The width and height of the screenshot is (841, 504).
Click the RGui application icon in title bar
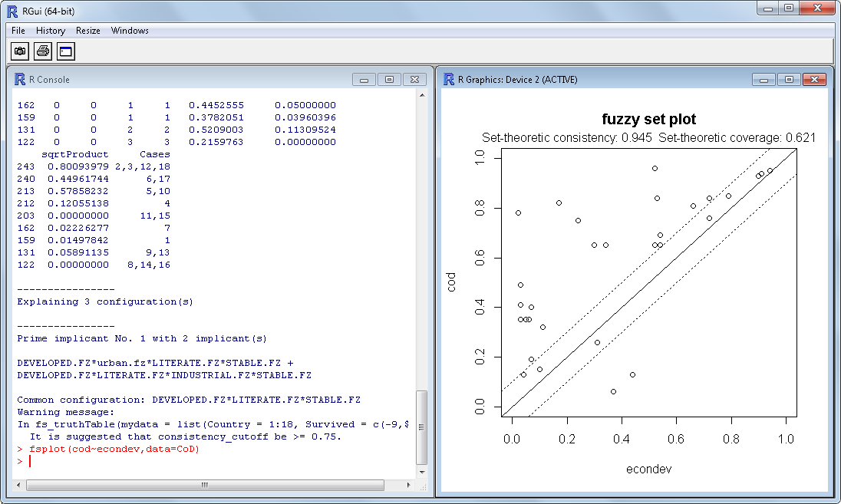click(12, 11)
